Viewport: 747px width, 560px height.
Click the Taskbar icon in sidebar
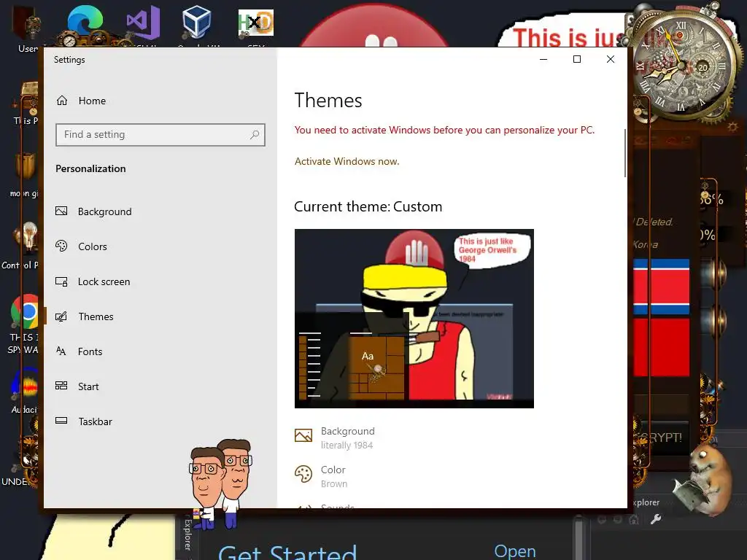click(x=61, y=421)
